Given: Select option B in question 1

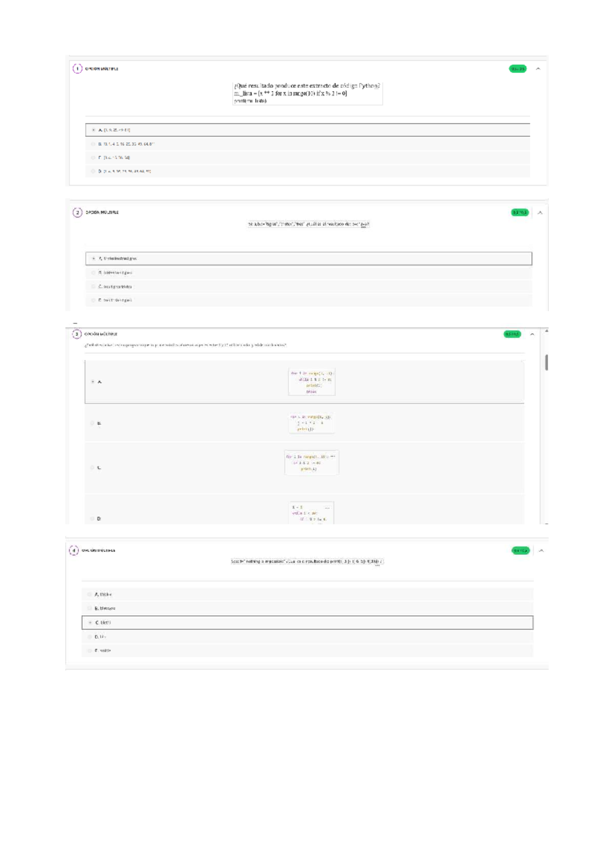Looking at the screenshot, I should (x=308, y=144).
